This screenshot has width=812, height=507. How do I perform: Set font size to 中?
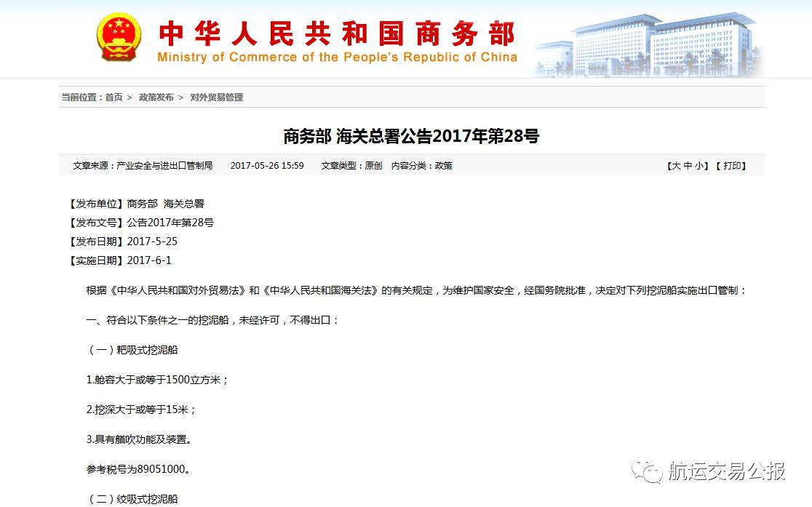point(688,166)
